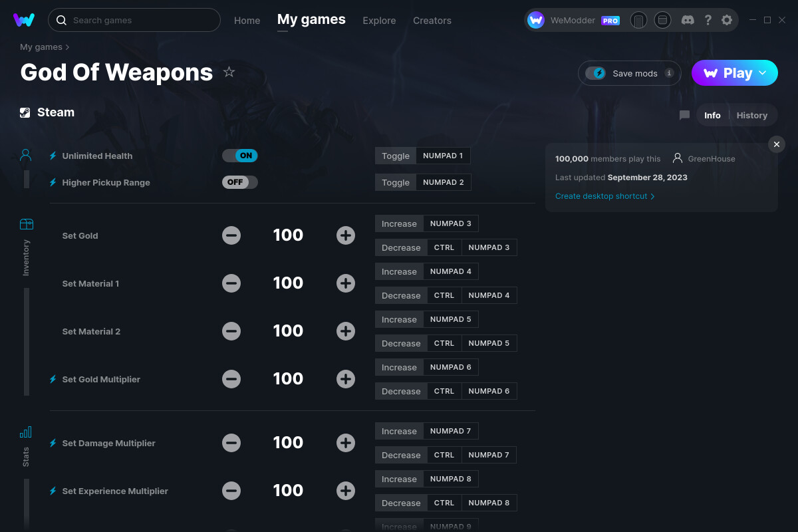798x532 pixels.
Task: Decrease Set Material 2 with minus
Action: pos(231,331)
